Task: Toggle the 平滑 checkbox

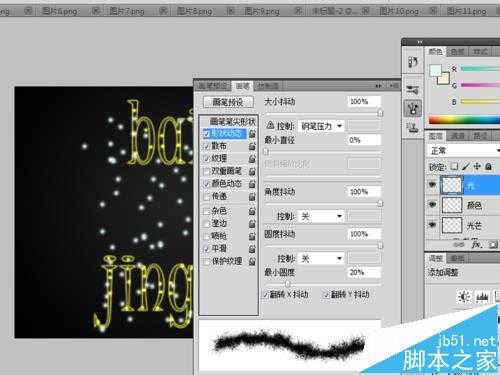Action: (x=207, y=249)
